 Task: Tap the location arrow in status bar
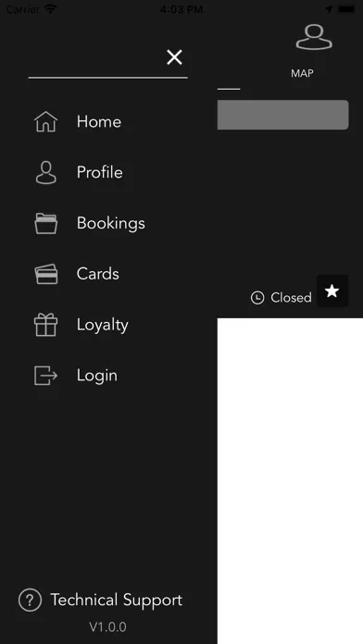(x=329, y=9)
